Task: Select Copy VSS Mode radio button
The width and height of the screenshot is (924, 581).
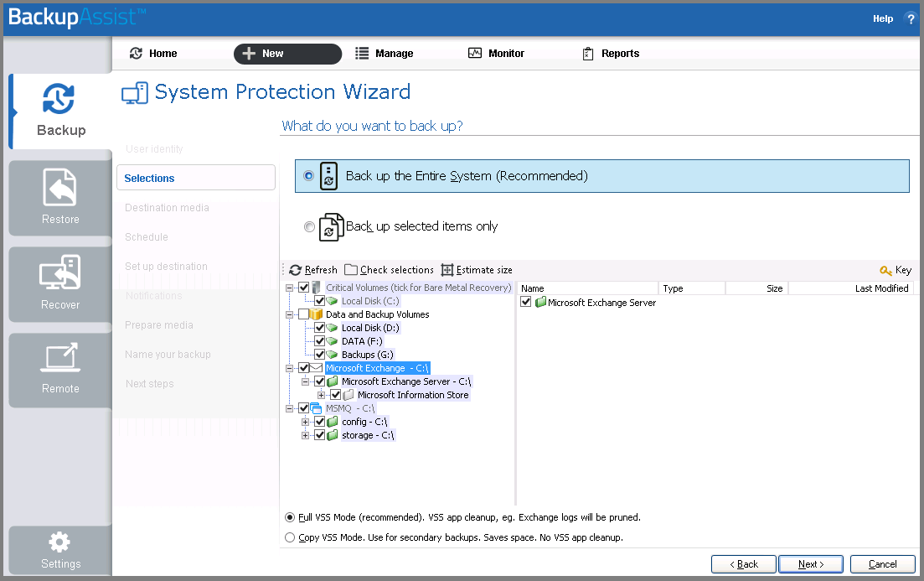Action: point(290,537)
